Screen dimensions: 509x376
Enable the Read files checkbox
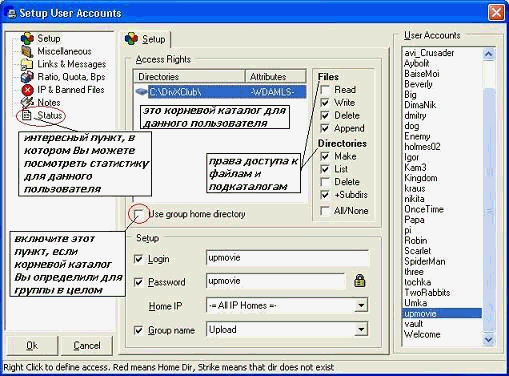tap(325, 90)
